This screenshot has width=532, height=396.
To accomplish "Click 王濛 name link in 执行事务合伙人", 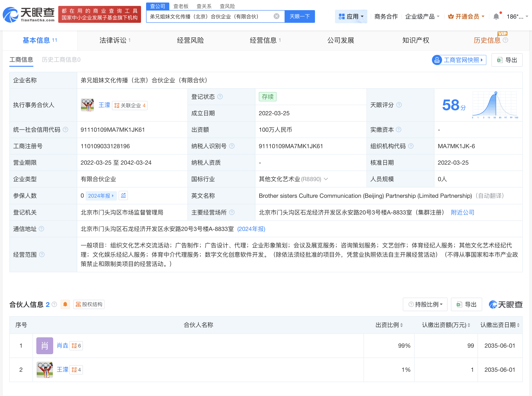I will coord(104,105).
